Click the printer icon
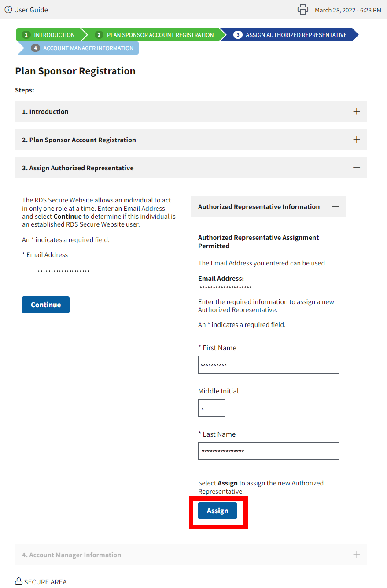Screen dimensions: 387x588 pyautogui.click(x=302, y=10)
